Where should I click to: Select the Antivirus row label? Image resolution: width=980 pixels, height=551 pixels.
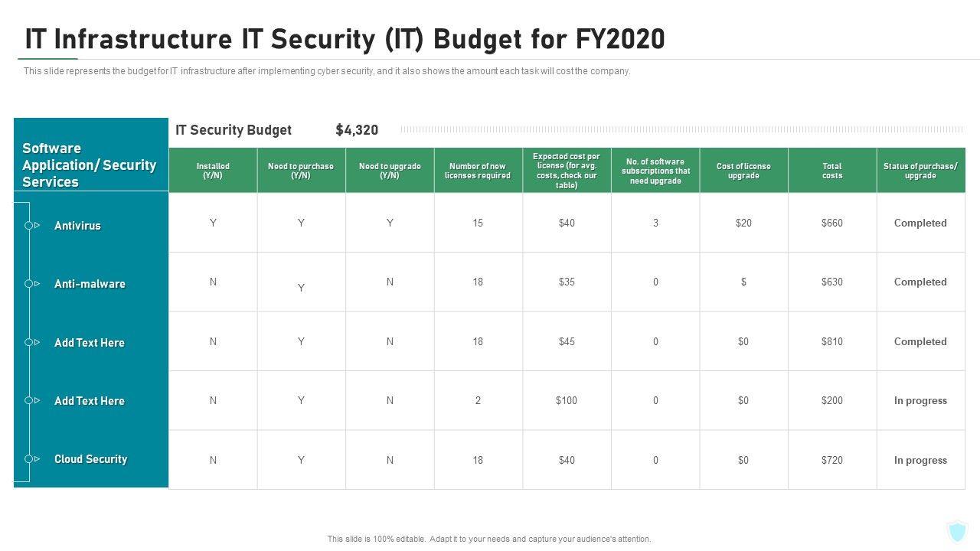[x=77, y=226]
